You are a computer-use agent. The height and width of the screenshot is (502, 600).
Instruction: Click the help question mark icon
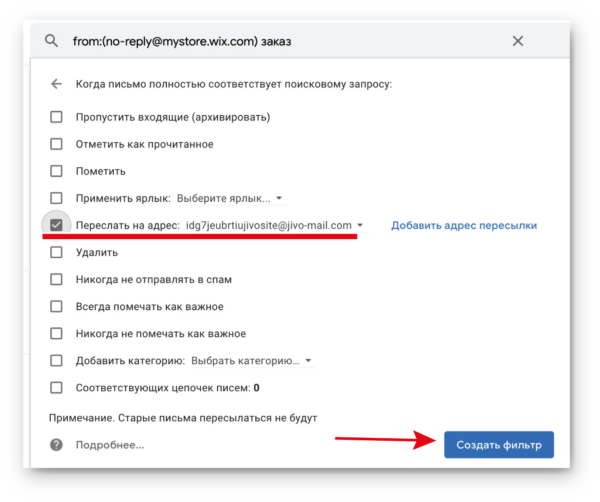click(x=56, y=445)
